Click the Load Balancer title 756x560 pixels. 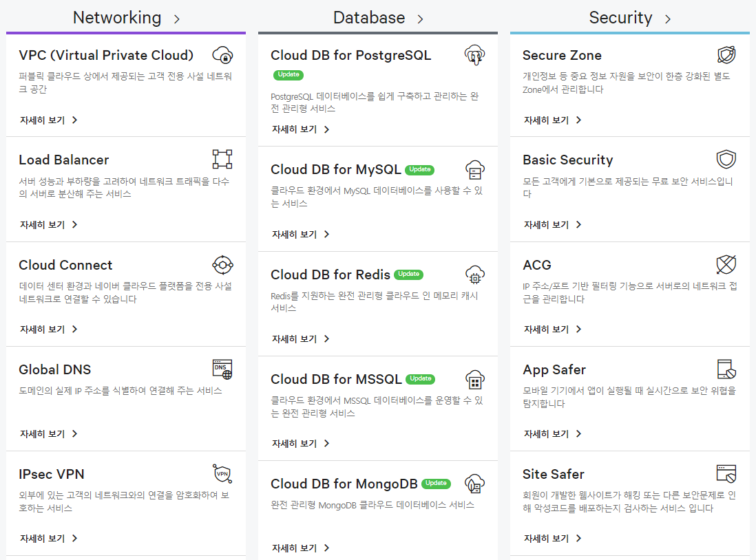tap(63, 160)
